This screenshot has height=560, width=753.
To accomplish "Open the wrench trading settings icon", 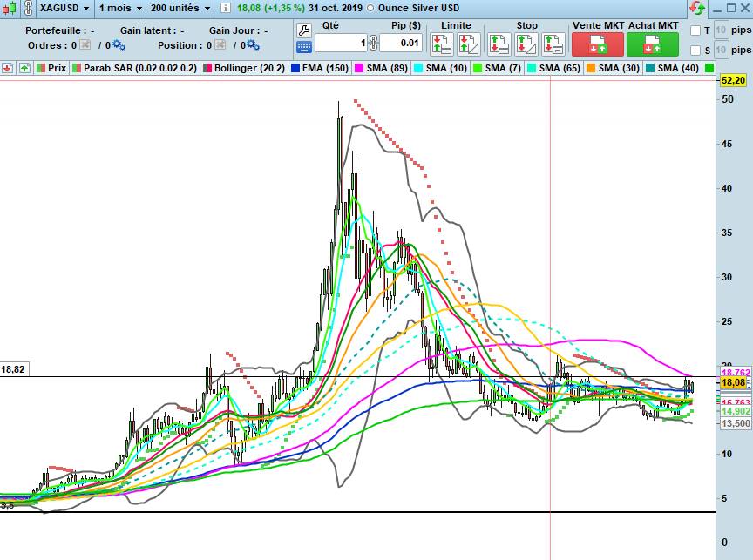I will click(304, 29).
